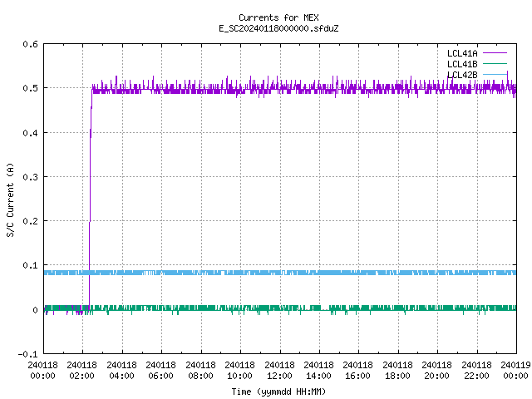
Task: Click the x-axis tick 240118 02:00
Action: point(81,370)
